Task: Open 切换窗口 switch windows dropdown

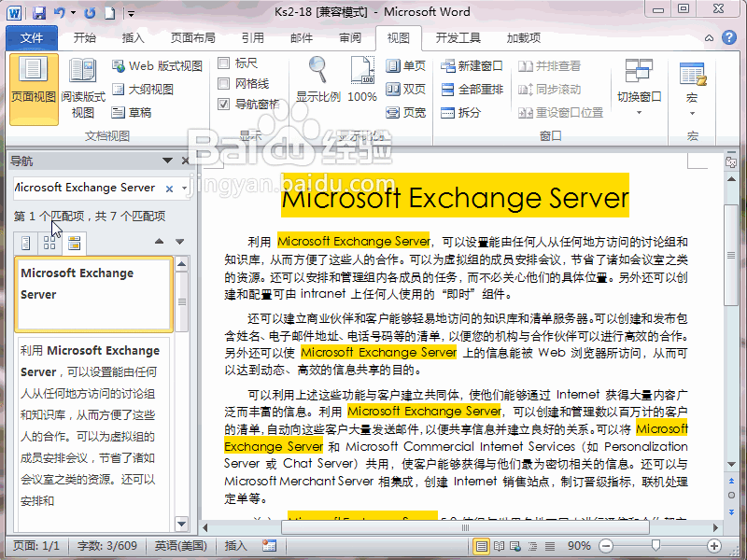Action: coord(640,87)
